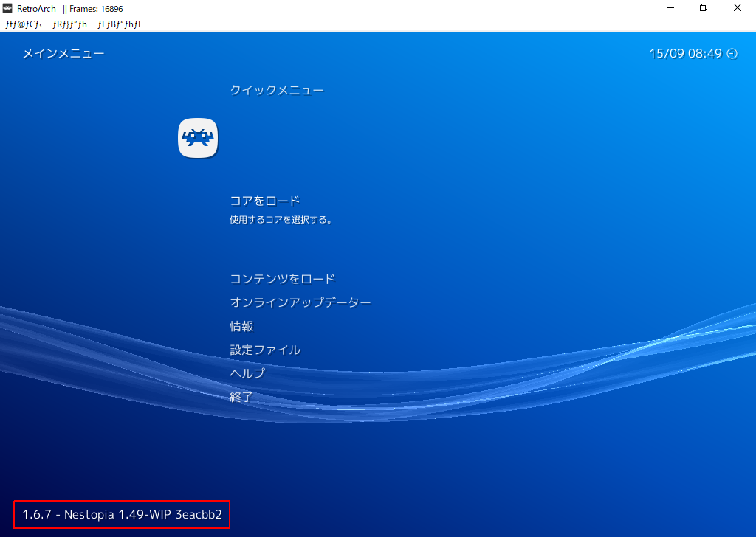Minimize the RetroArch window
This screenshot has height=537, width=756.
click(670, 8)
